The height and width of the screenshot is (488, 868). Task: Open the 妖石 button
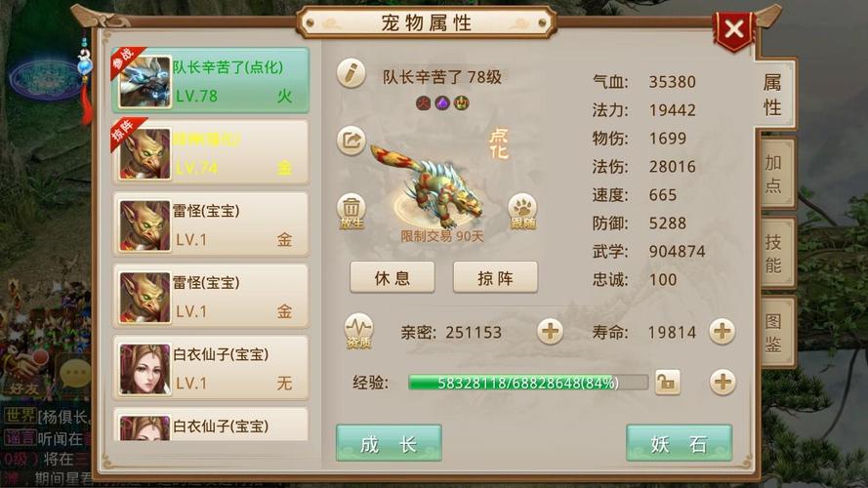(680, 443)
